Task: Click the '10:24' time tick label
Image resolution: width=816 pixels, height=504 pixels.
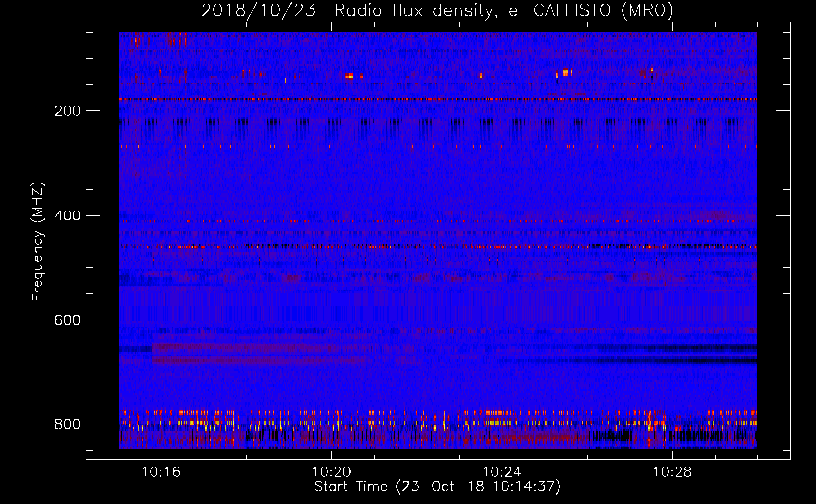Action: click(x=502, y=472)
